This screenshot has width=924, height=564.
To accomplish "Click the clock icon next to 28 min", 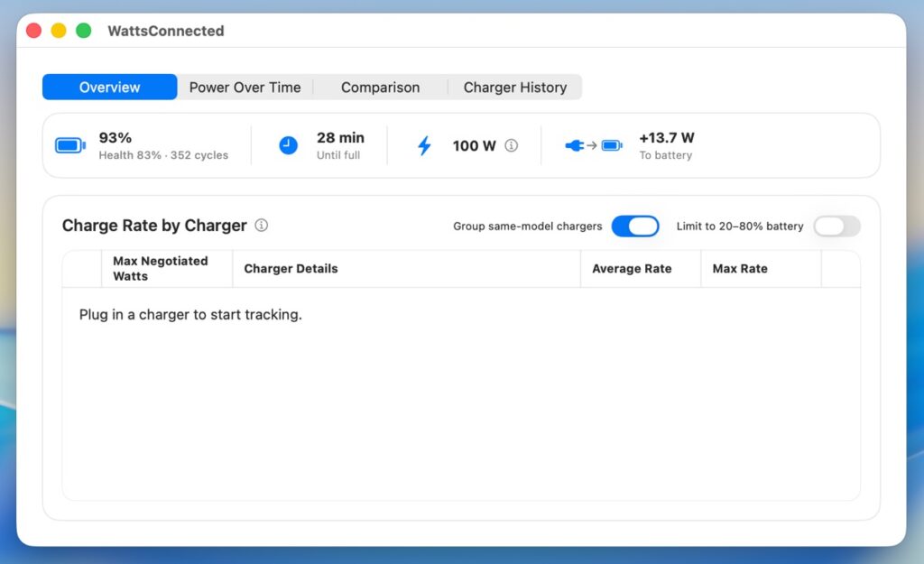I will (x=288, y=145).
